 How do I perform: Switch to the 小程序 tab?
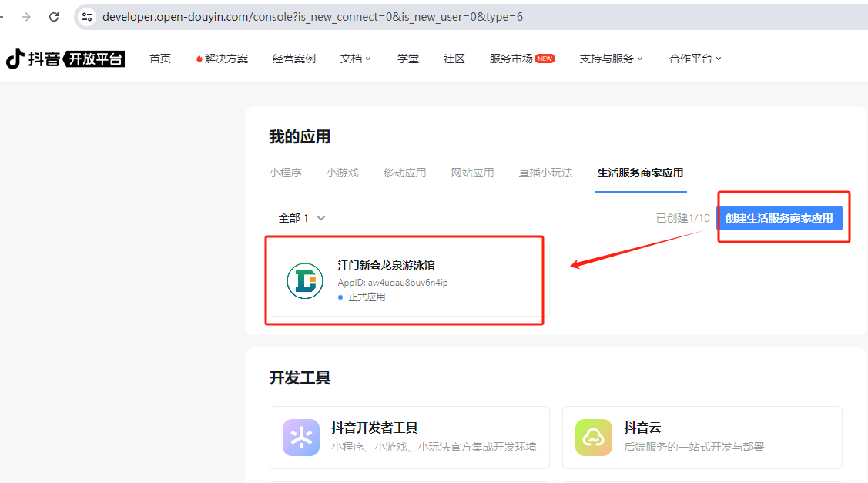point(286,173)
